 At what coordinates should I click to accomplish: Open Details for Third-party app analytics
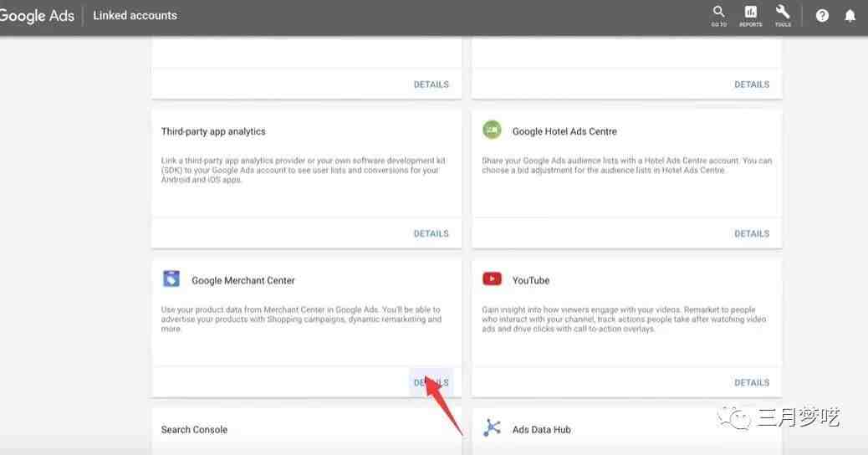tap(431, 233)
